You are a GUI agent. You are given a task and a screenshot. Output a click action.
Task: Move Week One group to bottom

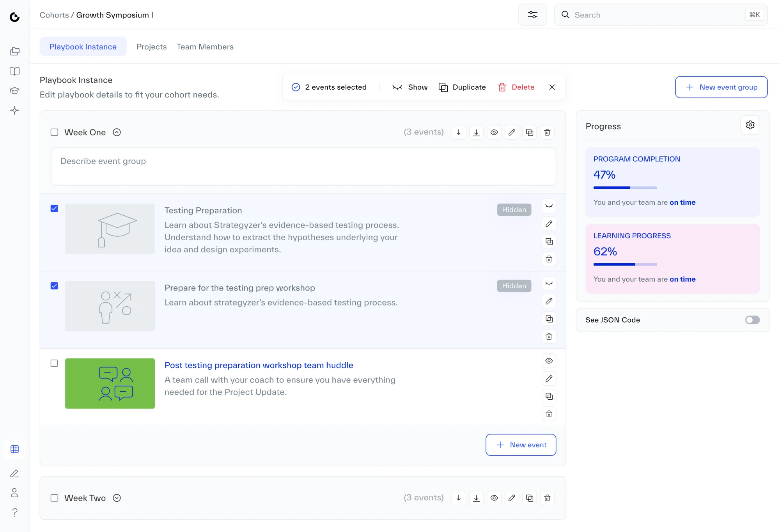[476, 132]
